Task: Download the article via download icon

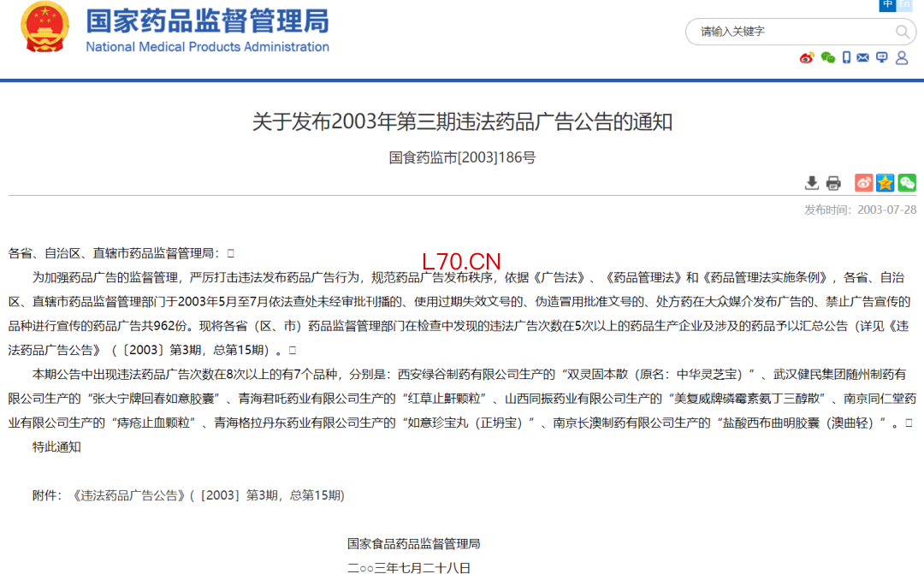Action: click(x=811, y=183)
